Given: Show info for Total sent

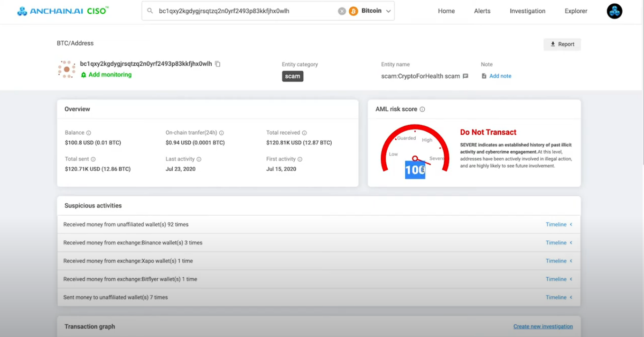Looking at the screenshot, I should (93, 159).
